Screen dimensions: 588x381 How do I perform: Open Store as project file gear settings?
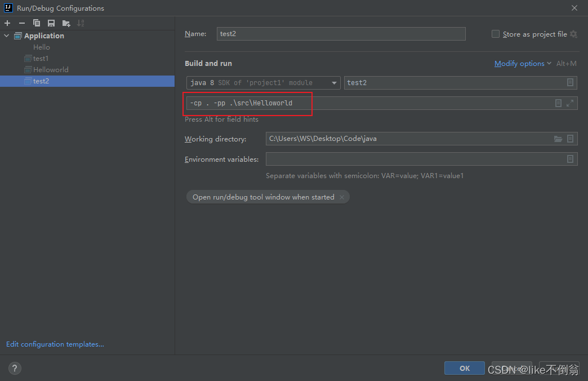pos(573,34)
